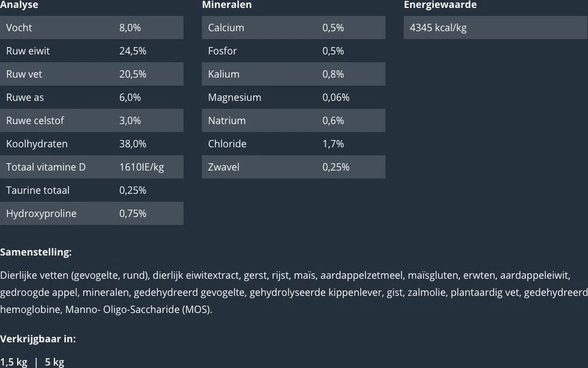Select the Chloride row label
588x368 pixels.
(x=227, y=144)
